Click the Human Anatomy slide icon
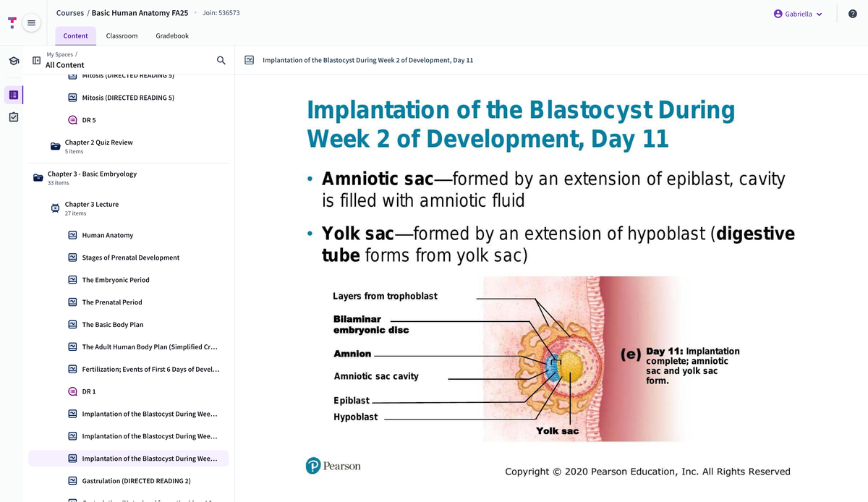868x502 pixels. click(72, 235)
